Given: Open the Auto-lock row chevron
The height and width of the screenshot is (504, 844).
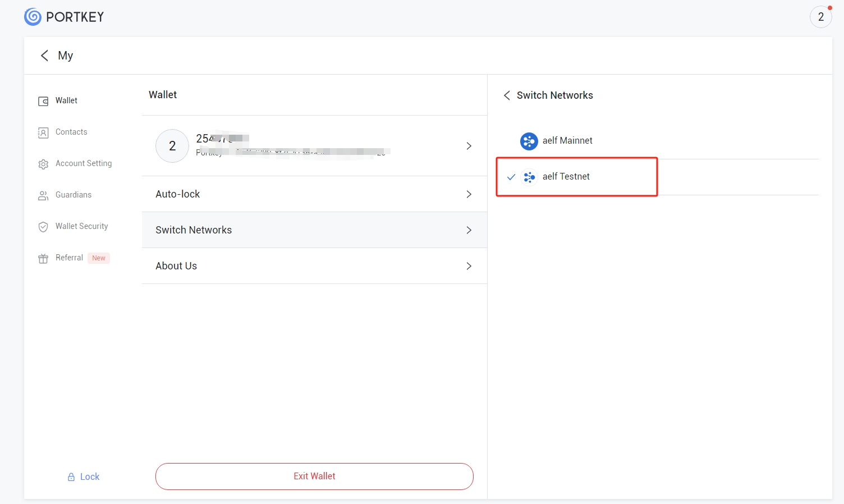Looking at the screenshot, I should point(469,194).
